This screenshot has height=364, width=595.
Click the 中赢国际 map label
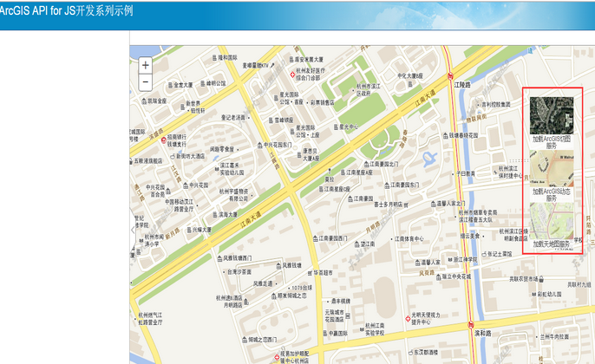[337, 334]
